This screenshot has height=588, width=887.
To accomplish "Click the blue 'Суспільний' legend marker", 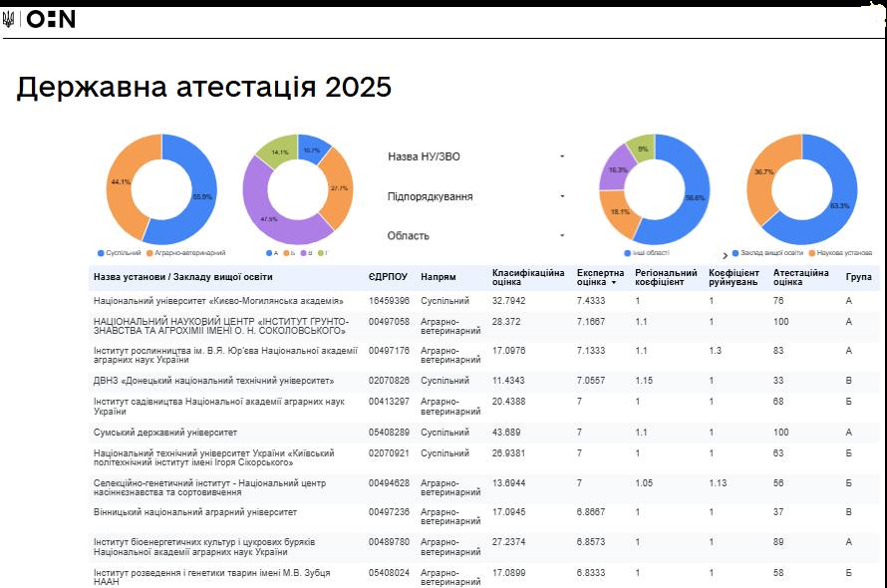I will pyautogui.click(x=101, y=253).
